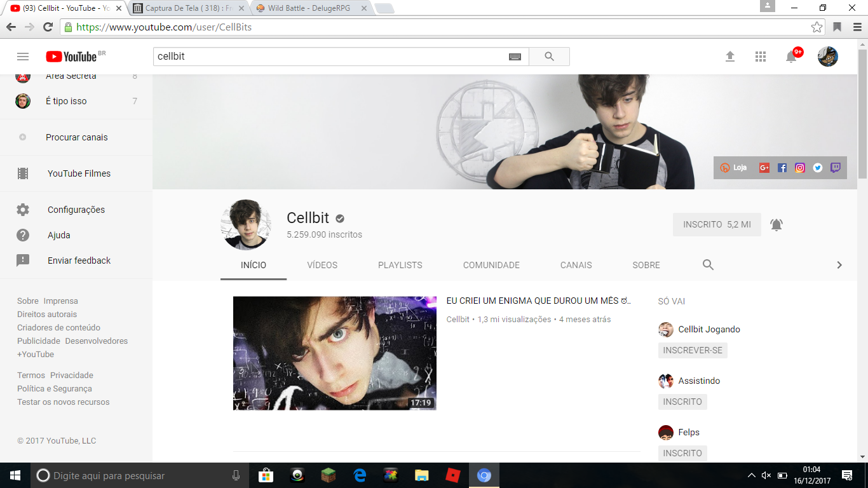Go to the COMUNIDADE tab
The image size is (868, 488).
tap(491, 265)
